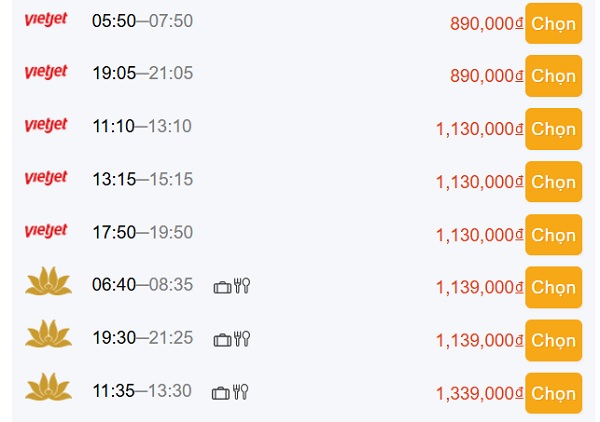Viewport: 600px width, 422px height.
Task: Click the luggage icon on the 19:30 flight
Action: click(x=222, y=340)
